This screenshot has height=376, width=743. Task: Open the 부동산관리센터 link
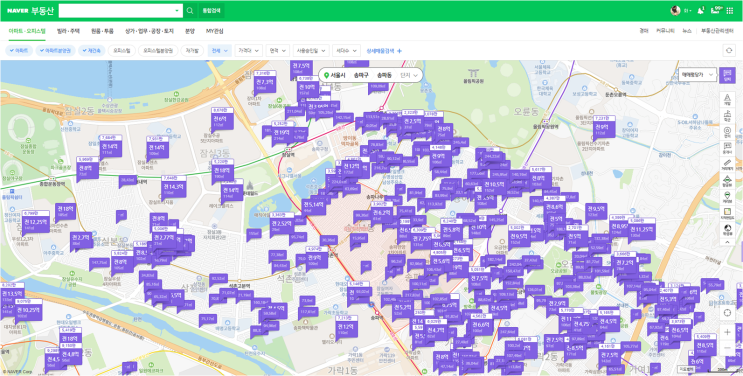[x=717, y=31]
